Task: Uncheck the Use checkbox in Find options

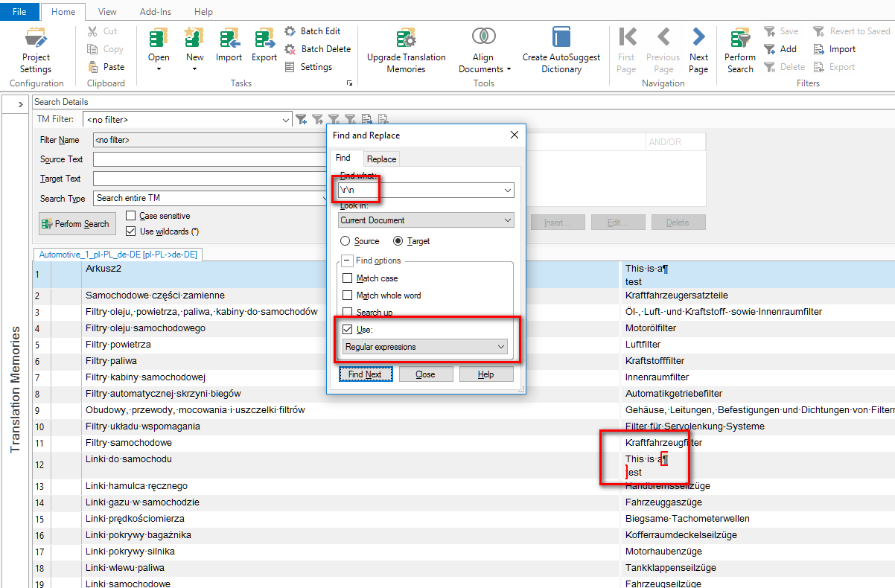Action: (x=347, y=329)
